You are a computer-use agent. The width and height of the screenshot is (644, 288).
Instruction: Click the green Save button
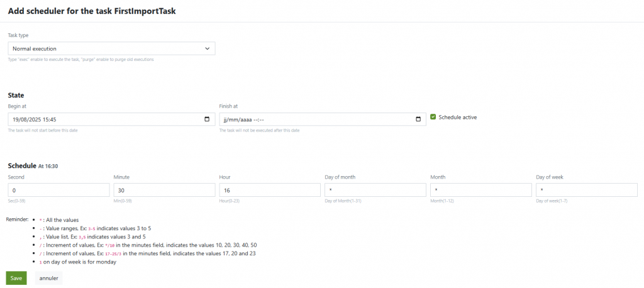pyautogui.click(x=16, y=278)
